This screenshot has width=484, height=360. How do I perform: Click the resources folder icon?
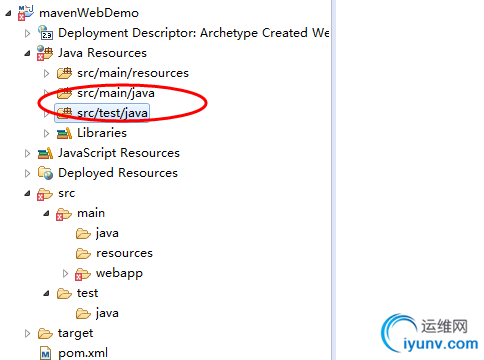83,253
